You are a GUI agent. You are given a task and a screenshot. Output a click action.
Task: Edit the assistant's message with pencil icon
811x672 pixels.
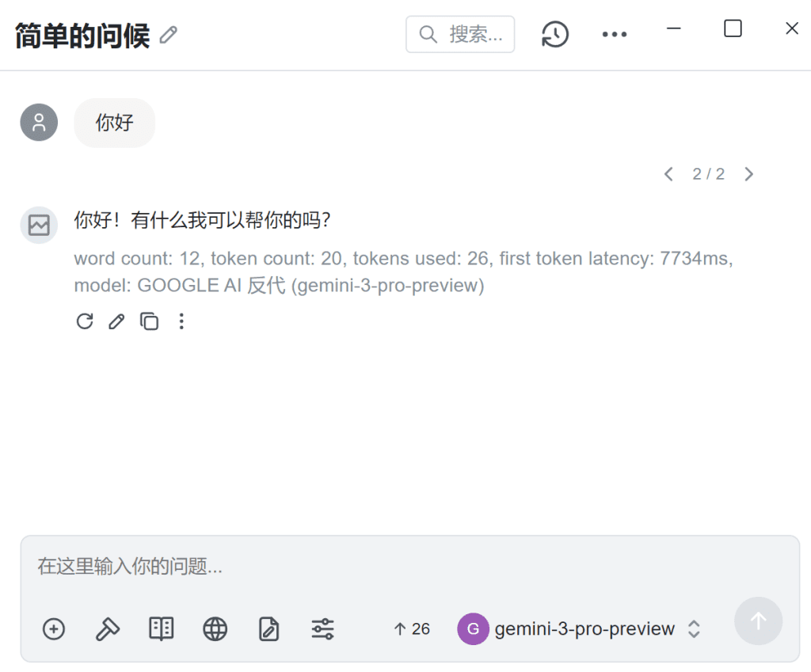[x=116, y=321]
